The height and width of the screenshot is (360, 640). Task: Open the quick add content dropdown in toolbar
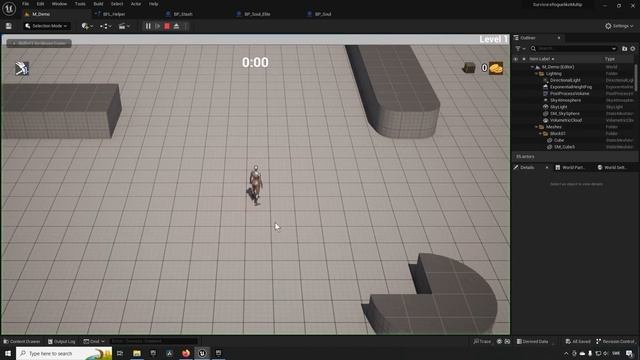pos(87,26)
